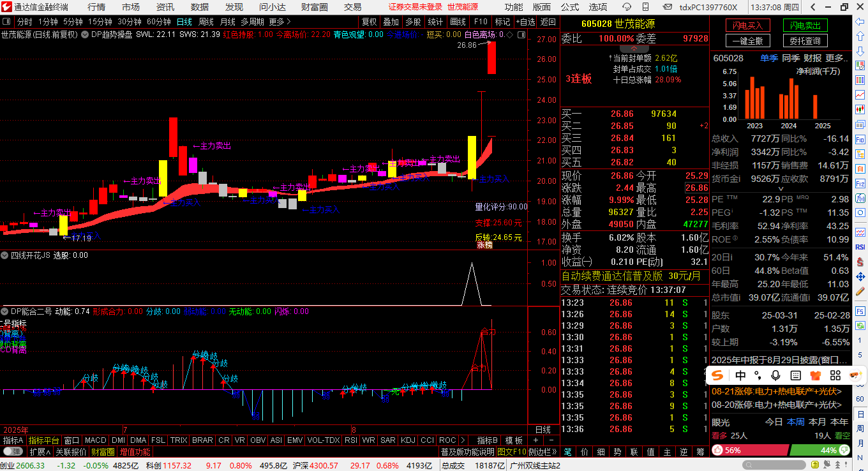This screenshot has height=471, width=868.
Task: Click the FS icon in right sidebar
Action: coord(860,311)
